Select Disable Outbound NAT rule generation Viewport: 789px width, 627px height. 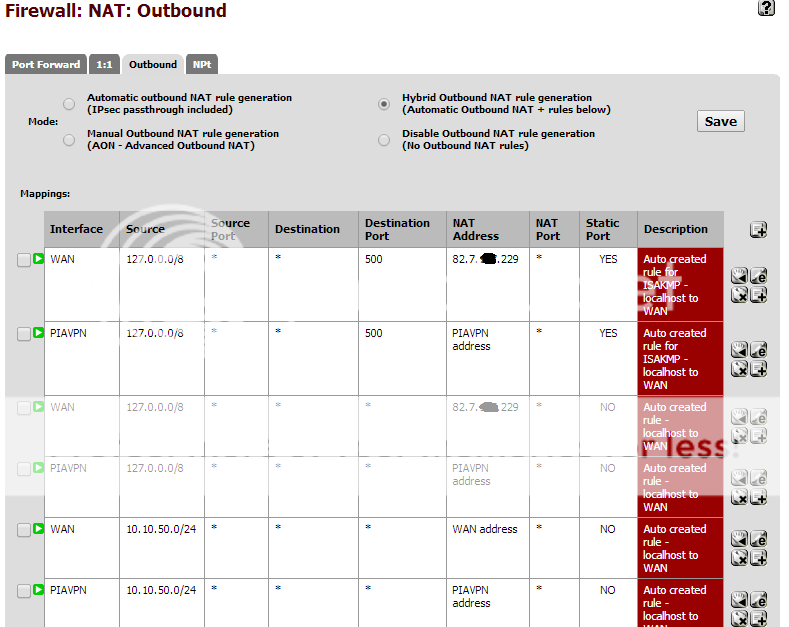pyautogui.click(x=384, y=140)
